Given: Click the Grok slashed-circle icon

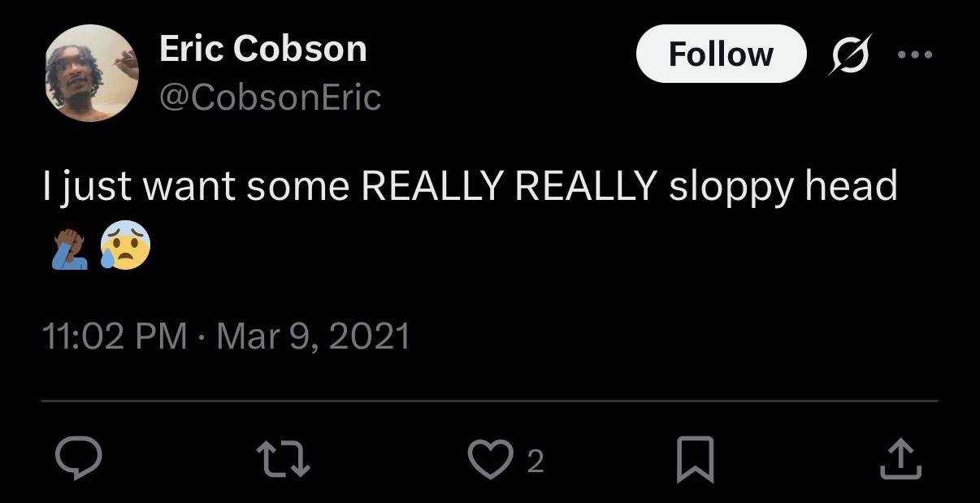Looking at the screenshot, I should point(850,54).
